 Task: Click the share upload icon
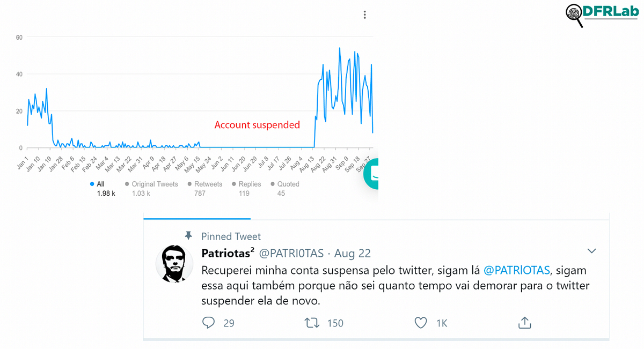524,323
